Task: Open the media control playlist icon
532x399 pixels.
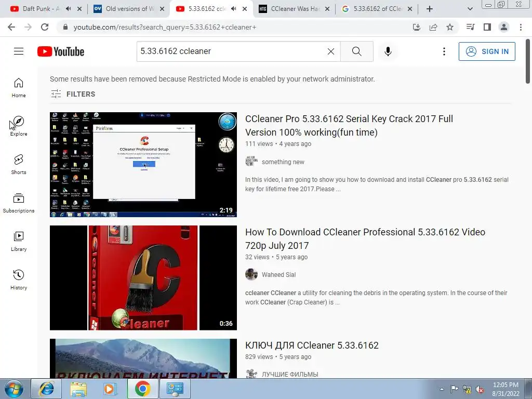Action: coord(470,27)
